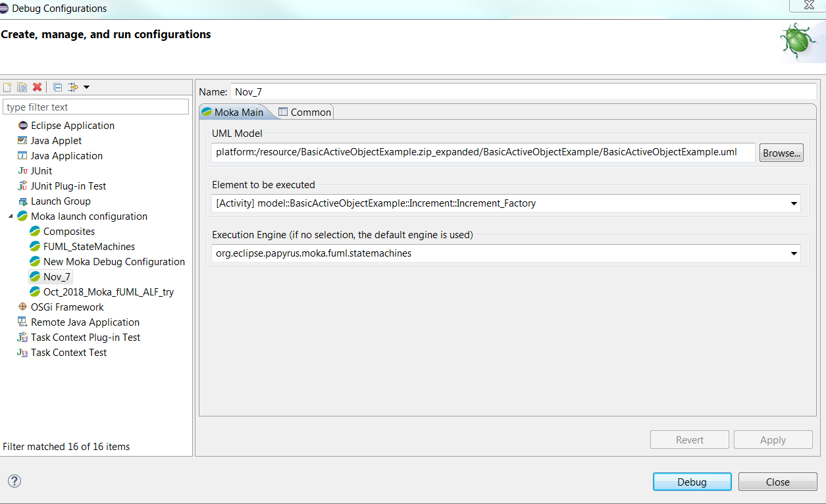Select the Java Application icon
Image resolution: width=826 pixels, height=504 pixels.
pyautogui.click(x=22, y=155)
